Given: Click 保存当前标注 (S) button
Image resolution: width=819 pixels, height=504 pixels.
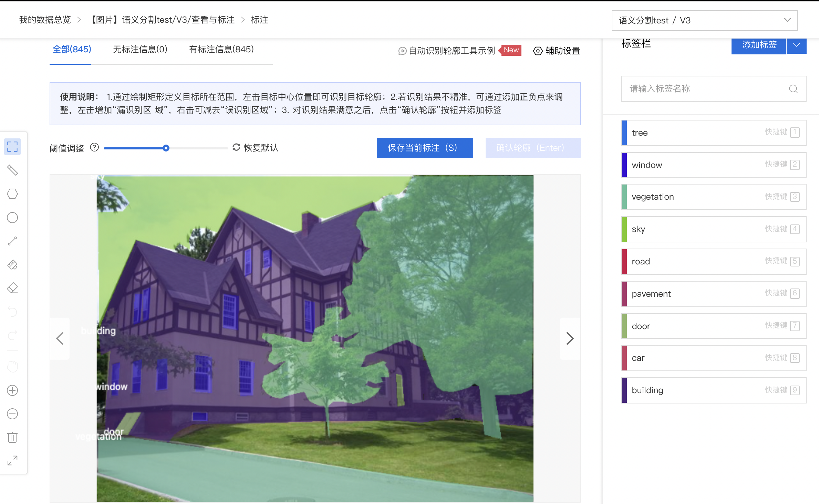Looking at the screenshot, I should click(425, 148).
